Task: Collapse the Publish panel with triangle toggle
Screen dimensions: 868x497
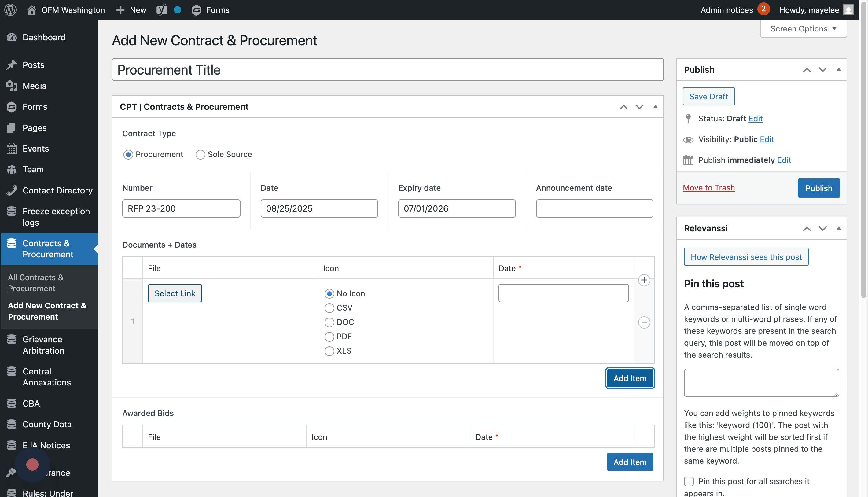Action: (839, 70)
